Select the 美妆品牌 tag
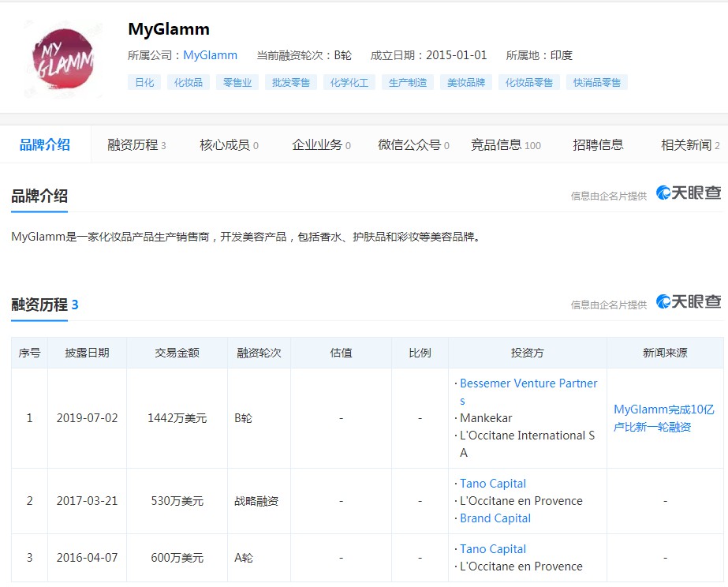Screen dimensions: 728x587 (x=466, y=83)
